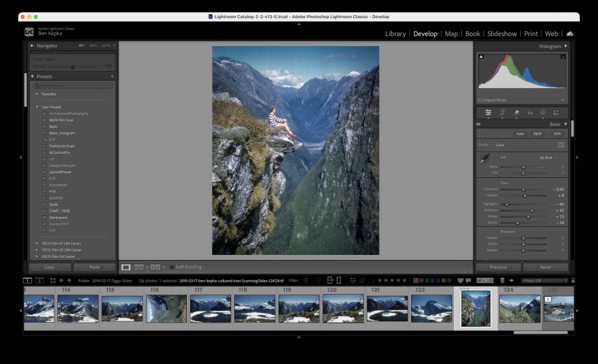This screenshot has width=598, height=364.
Task: Click the Lrc application logo
Action: click(29, 32)
